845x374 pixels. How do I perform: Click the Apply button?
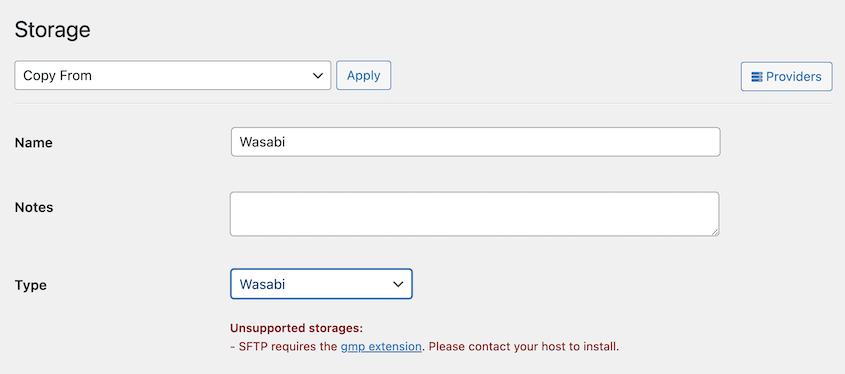pos(364,75)
